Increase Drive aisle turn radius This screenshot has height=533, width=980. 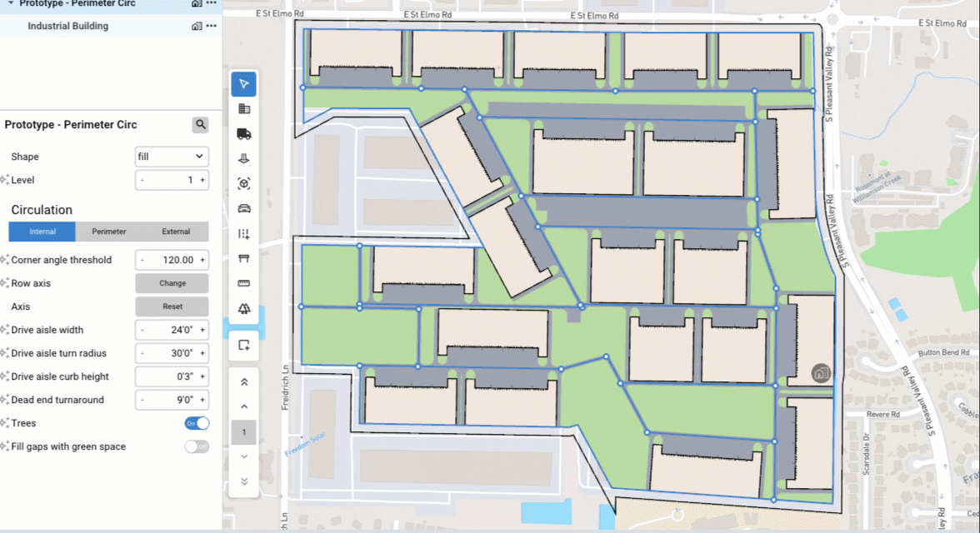pos(202,353)
